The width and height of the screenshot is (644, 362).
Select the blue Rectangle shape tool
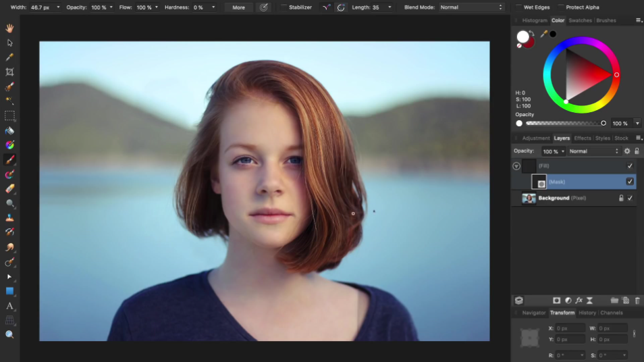9,291
